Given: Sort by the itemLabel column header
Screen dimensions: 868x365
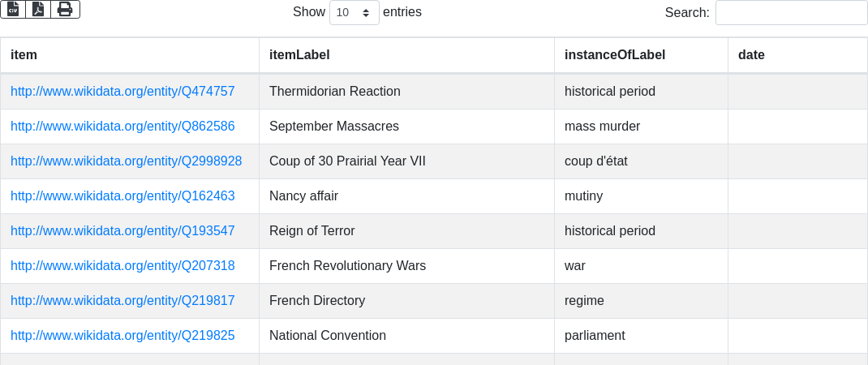Looking at the screenshot, I should tap(406, 55).
